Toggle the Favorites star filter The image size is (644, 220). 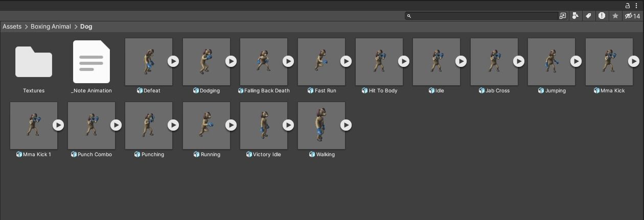tap(615, 16)
